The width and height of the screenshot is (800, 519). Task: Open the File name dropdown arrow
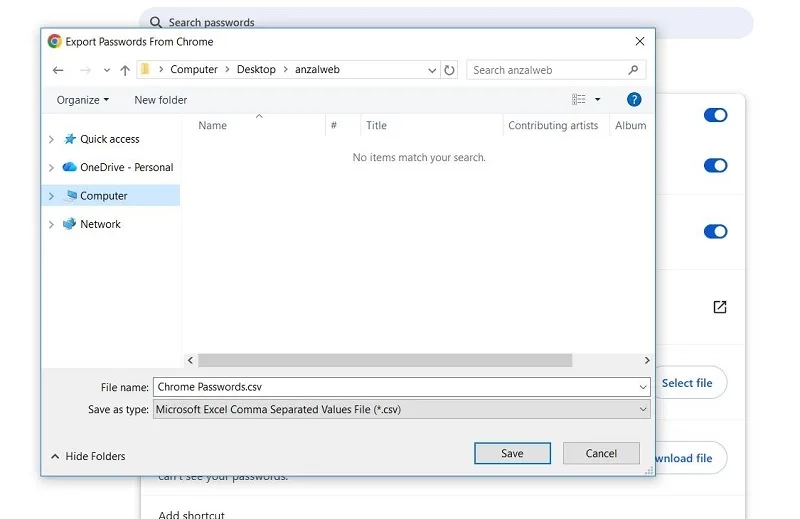643,387
